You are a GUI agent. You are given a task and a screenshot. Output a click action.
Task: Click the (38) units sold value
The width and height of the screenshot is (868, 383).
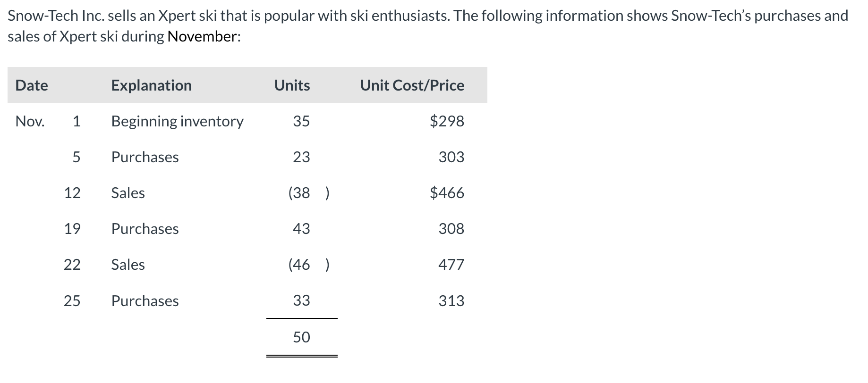[x=309, y=193]
